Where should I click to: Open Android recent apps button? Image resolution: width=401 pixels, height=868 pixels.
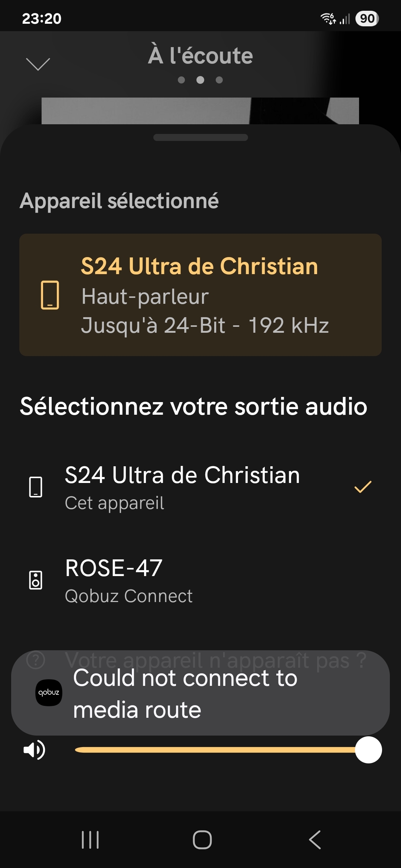[x=90, y=840]
